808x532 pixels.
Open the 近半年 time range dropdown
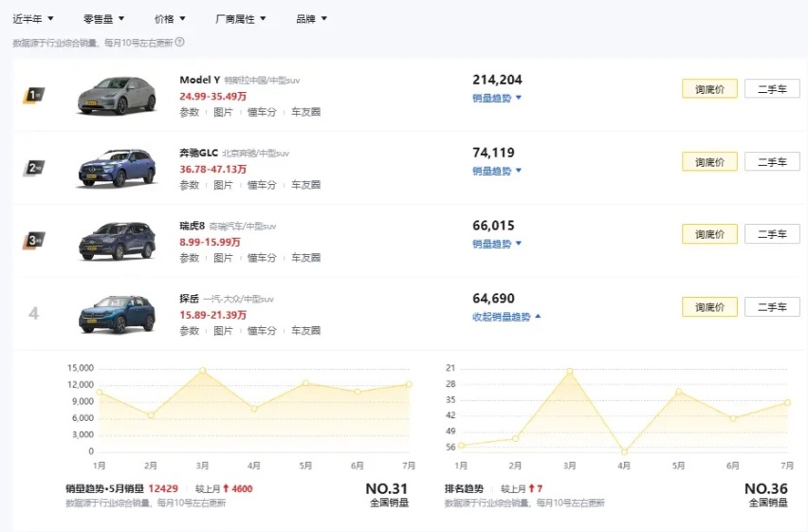click(33, 19)
